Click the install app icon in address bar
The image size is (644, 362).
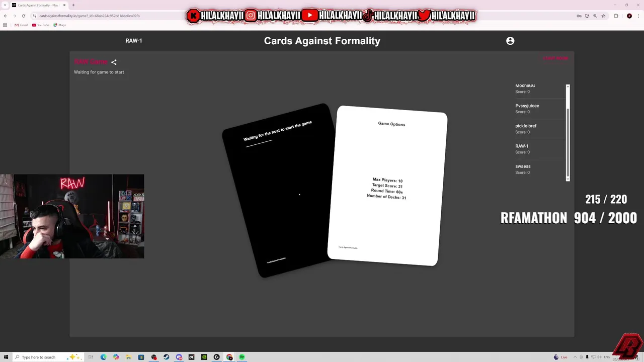click(x=587, y=16)
